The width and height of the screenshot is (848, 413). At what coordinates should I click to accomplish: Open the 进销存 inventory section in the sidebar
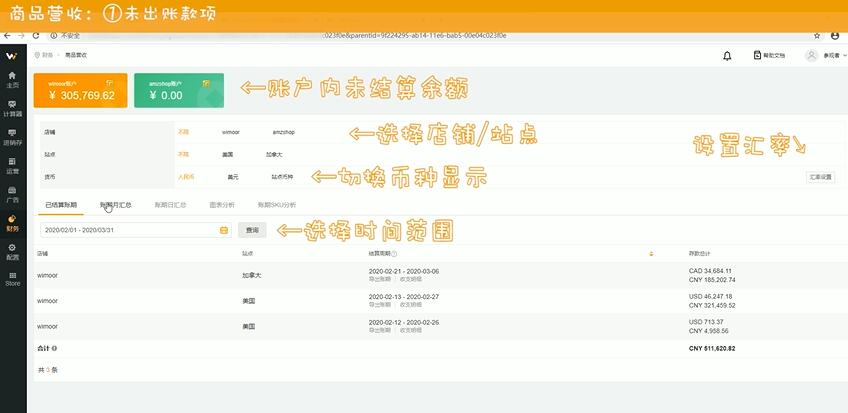12,137
